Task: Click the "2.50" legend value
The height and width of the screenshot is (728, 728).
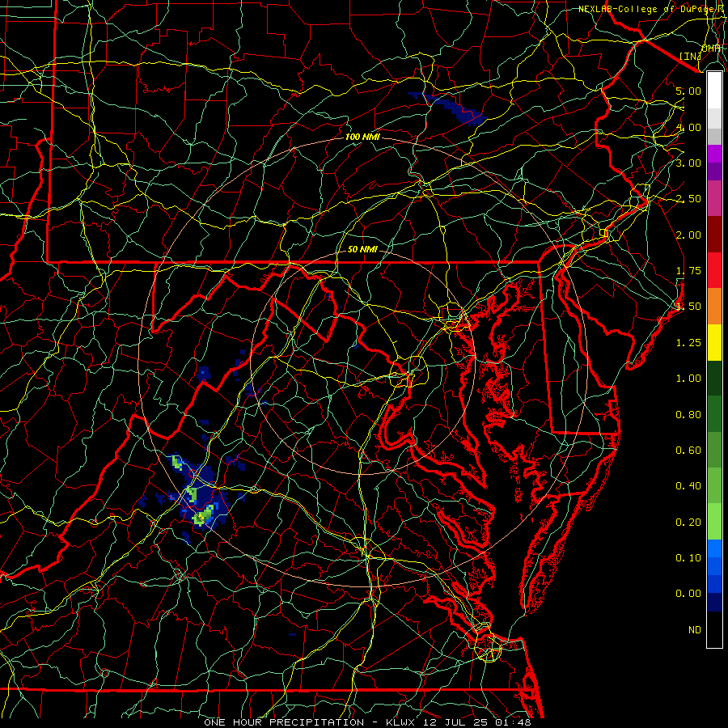Action: 688,199
